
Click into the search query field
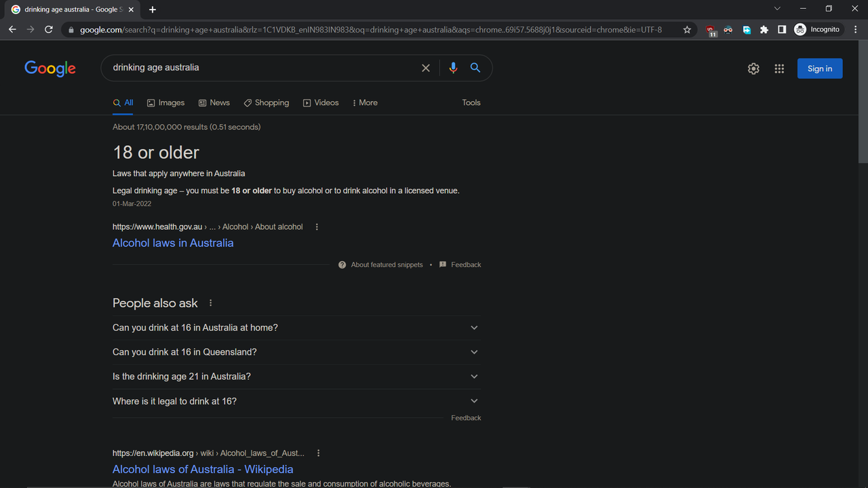[x=261, y=68]
